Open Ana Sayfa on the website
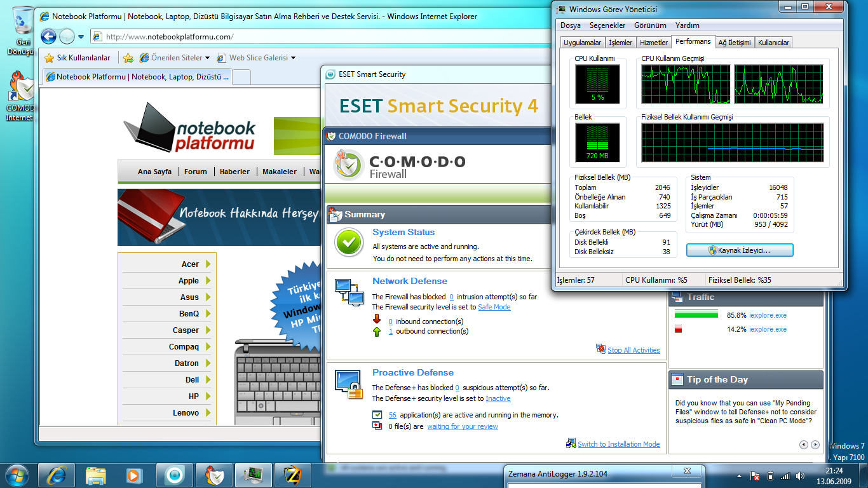The height and width of the screenshot is (488, 868). (154, 172)
